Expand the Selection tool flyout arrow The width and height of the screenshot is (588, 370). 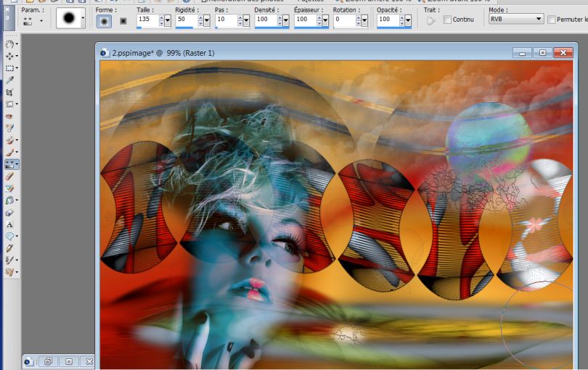(x=17, y=68)
